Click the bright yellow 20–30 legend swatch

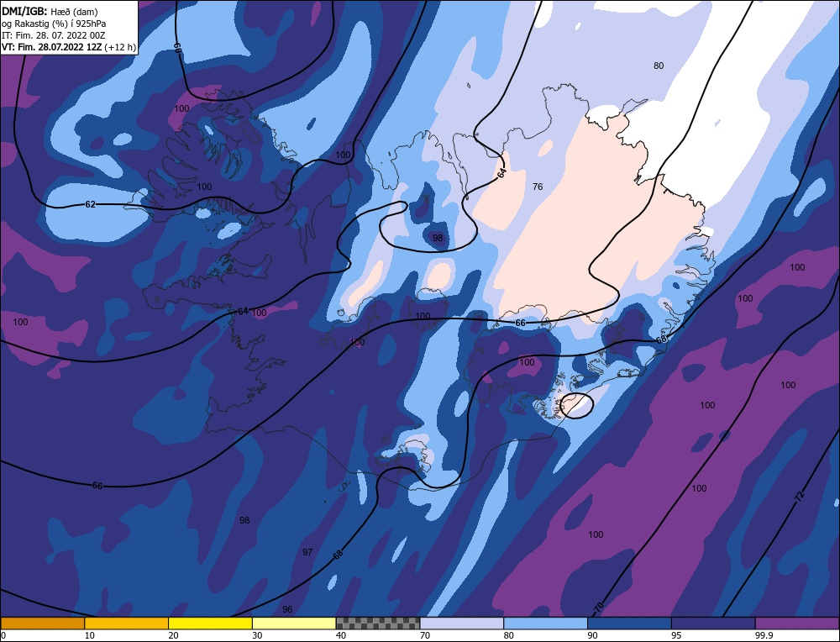point(210,623)
